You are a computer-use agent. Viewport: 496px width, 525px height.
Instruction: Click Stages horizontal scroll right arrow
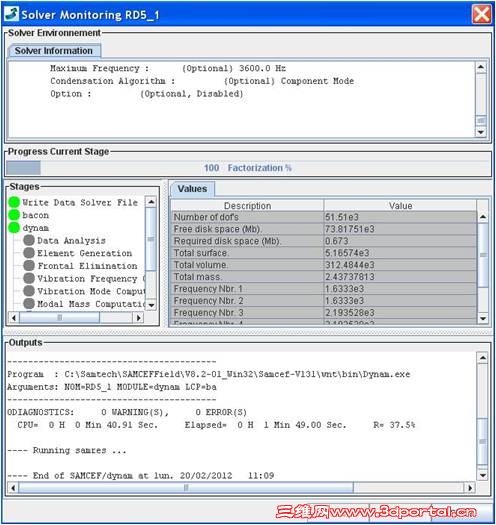coord(138,317)
